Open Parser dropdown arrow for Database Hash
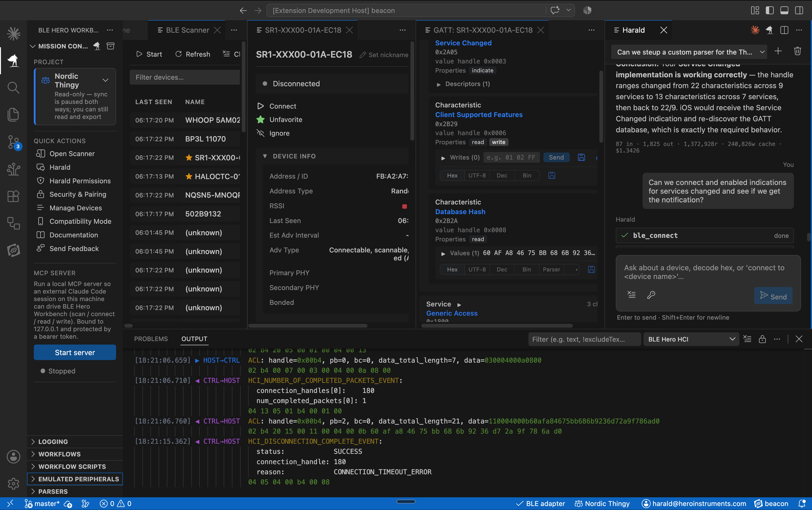 [576, 270]
